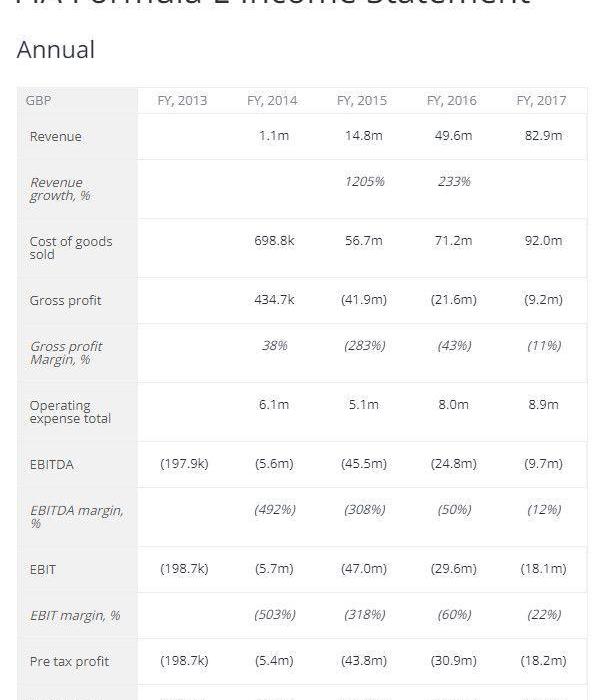Select the EBITDA row label

(x=51, y=464)
